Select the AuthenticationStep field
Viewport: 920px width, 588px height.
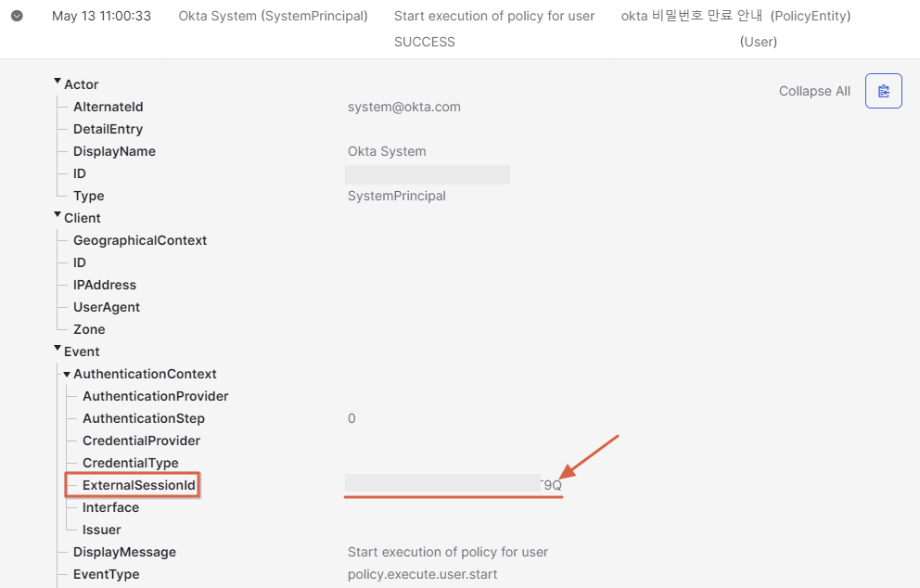144,418
